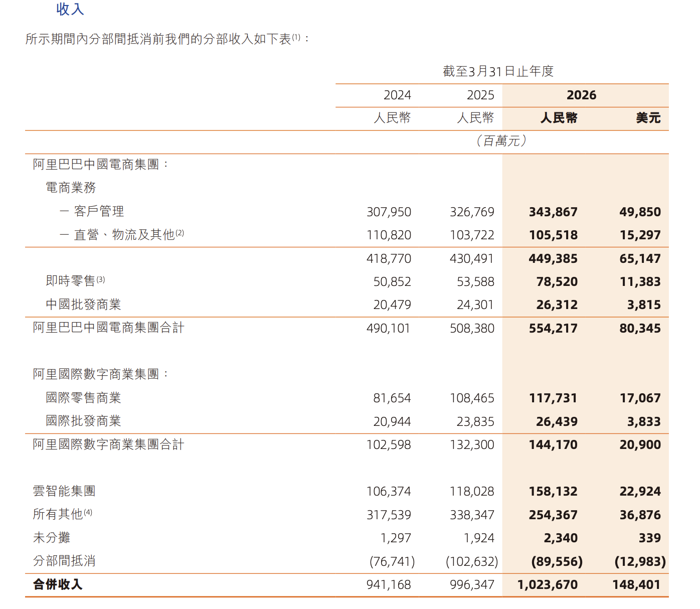The height and width of the screenshot is (609, 700).
Task: Select total 1,023,670 in 合併收入 row
Action: [548, 585]
